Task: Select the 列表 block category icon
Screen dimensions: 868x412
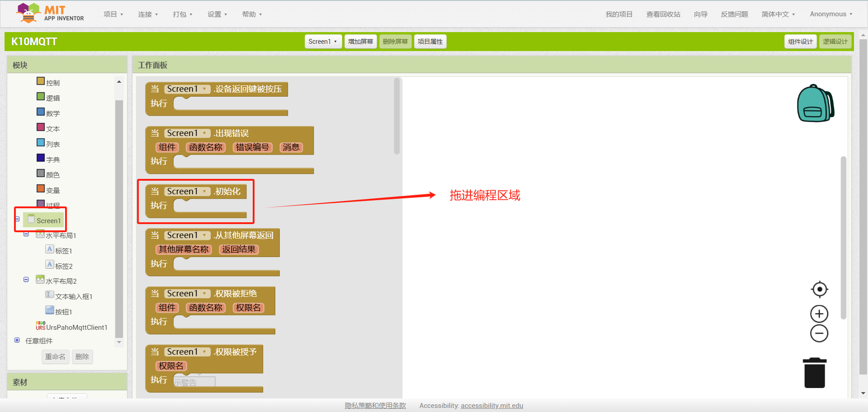Action: tap(41, 143)
